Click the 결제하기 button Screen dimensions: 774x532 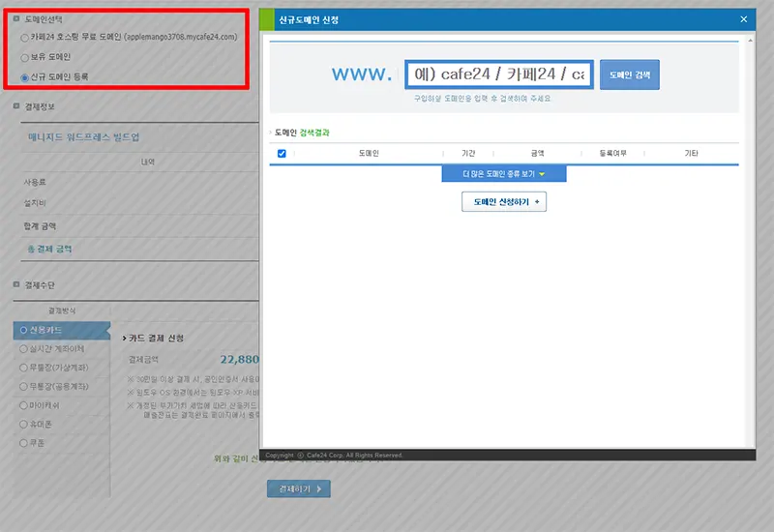click(x=299, y=488)
